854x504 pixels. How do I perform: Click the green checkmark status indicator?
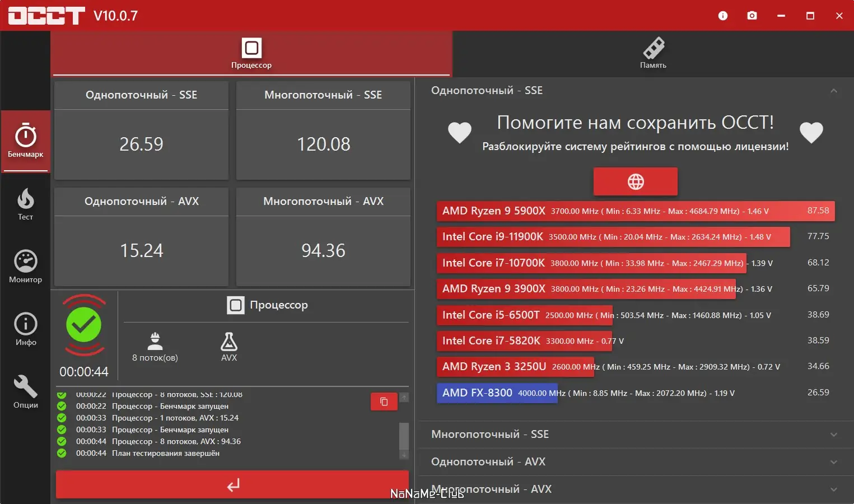84,325
